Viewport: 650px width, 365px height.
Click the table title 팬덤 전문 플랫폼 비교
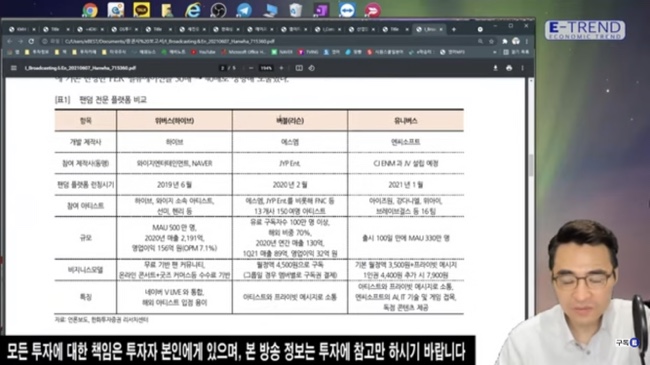113,100
